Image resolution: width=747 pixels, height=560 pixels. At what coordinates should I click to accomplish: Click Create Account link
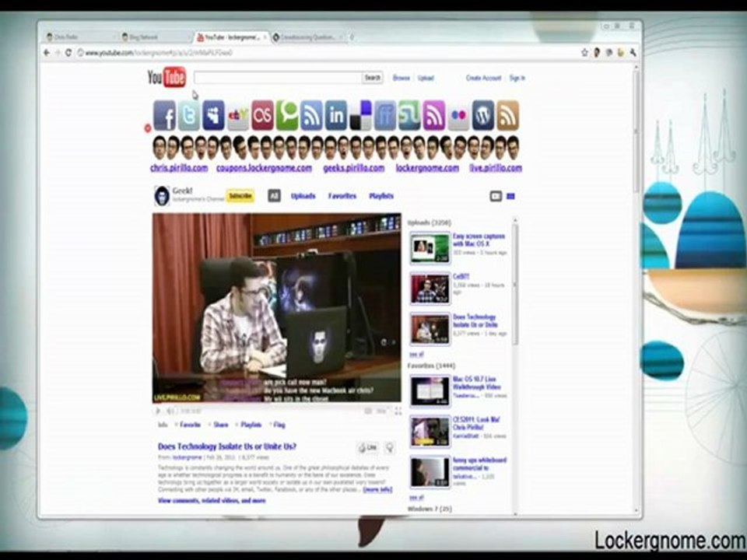(483, 78)
